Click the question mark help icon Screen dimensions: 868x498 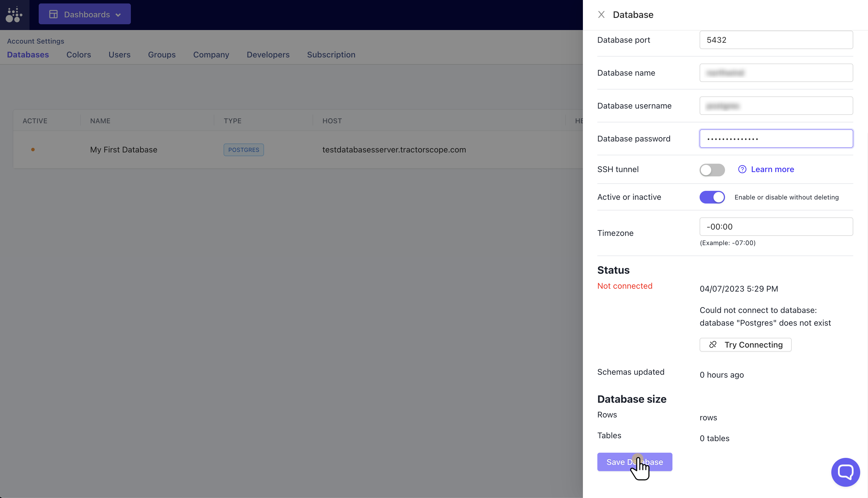pyautogui.click(x=742, y=169)
